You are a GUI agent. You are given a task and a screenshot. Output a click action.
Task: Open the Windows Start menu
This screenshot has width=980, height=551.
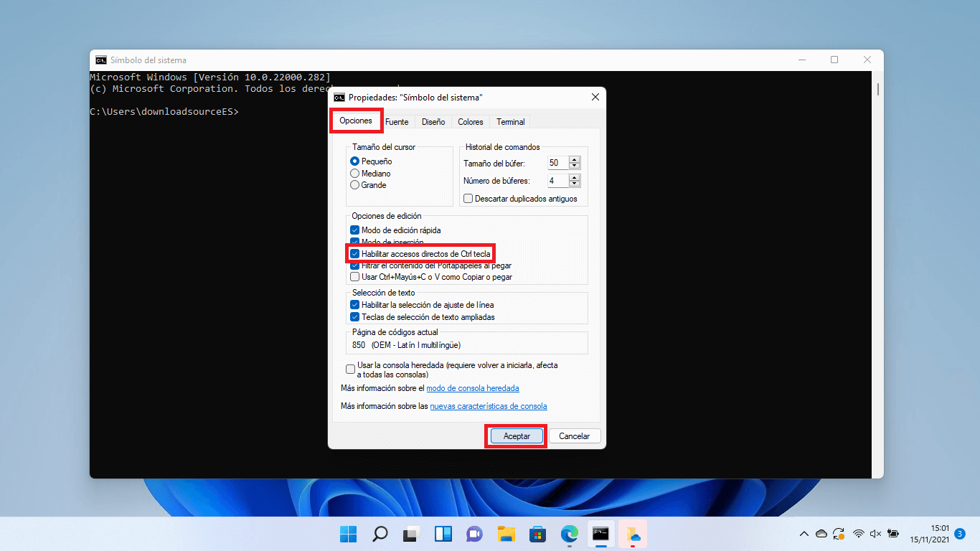tap(349, 534)
